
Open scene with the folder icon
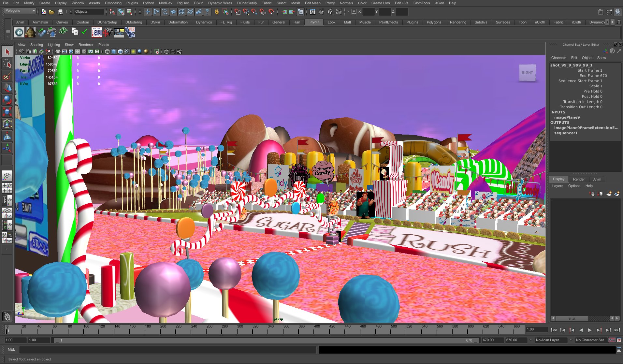(x=51, y=12)
